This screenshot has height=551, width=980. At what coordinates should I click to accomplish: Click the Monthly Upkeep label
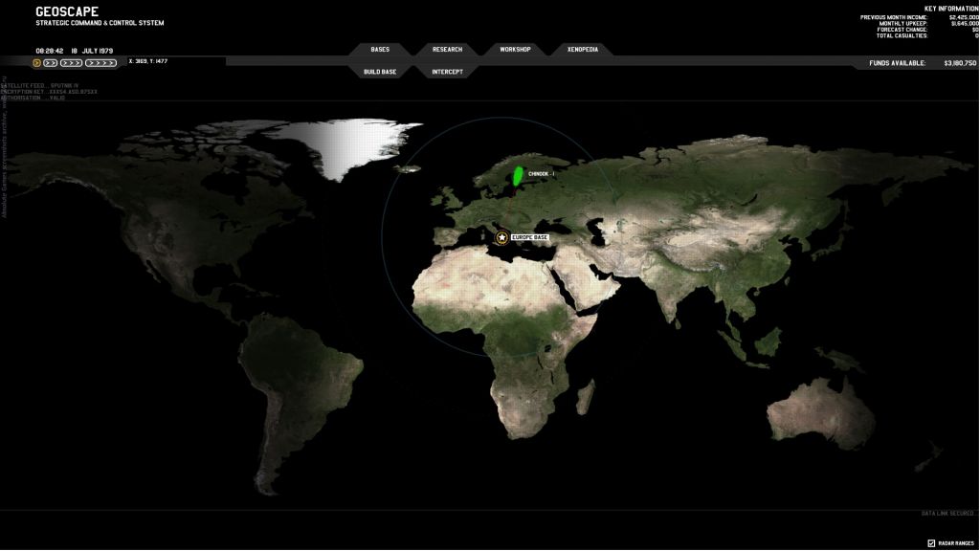tap(903, 24)
